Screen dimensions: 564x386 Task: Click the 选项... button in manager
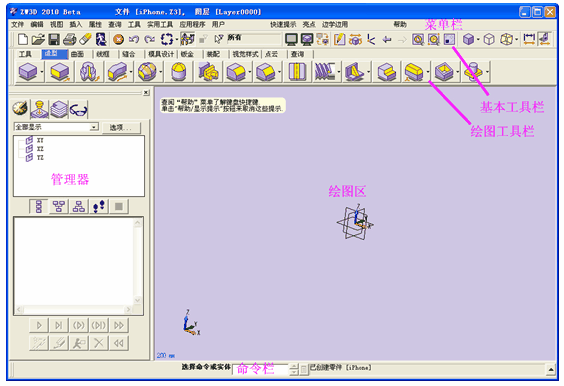(121, 127)
